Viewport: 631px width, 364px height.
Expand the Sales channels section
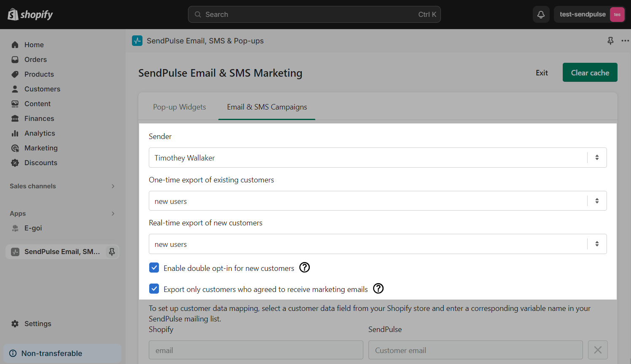[x=113, y=186]
